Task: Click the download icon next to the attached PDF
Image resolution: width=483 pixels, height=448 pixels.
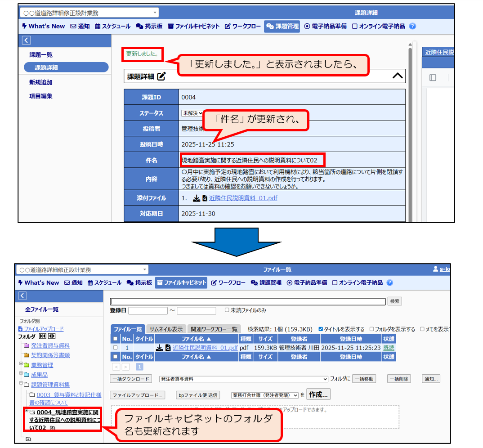Action: [196, 198]
